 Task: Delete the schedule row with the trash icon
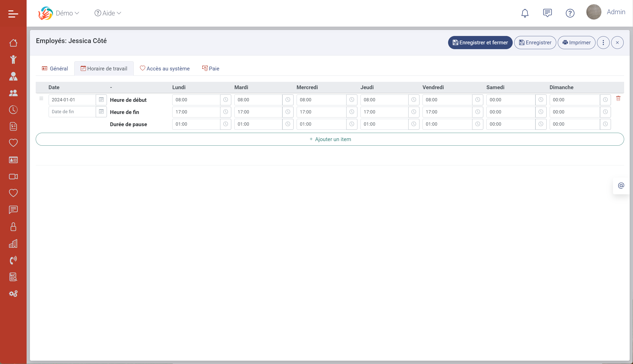click(x=618, y=99)
